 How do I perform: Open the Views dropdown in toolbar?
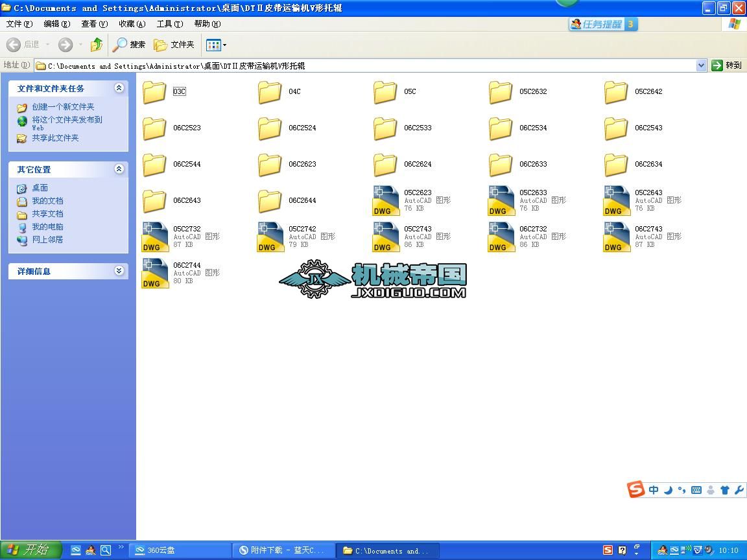217,45
